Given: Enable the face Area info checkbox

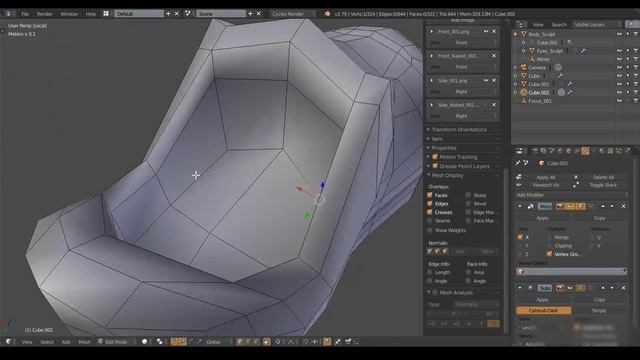Looking at the screenshot, I should coord(468,272).
